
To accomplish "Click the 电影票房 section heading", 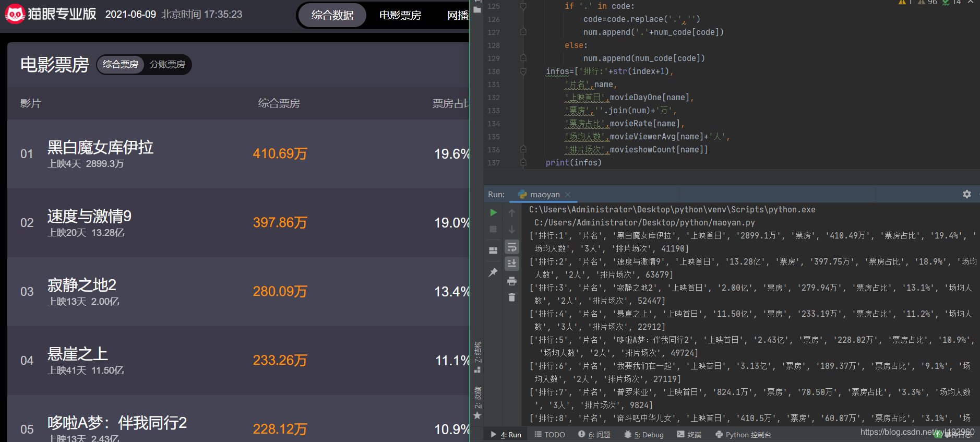I will (55, 65).
